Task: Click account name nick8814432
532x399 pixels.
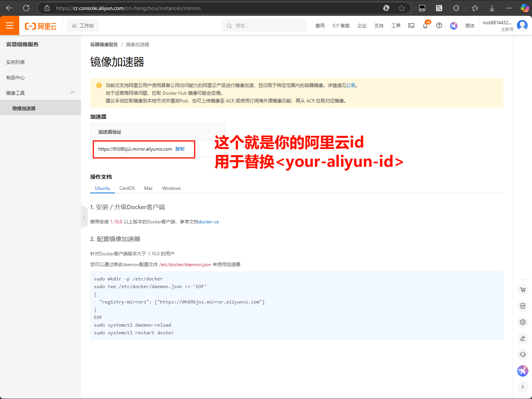Action: click(497, 23)
